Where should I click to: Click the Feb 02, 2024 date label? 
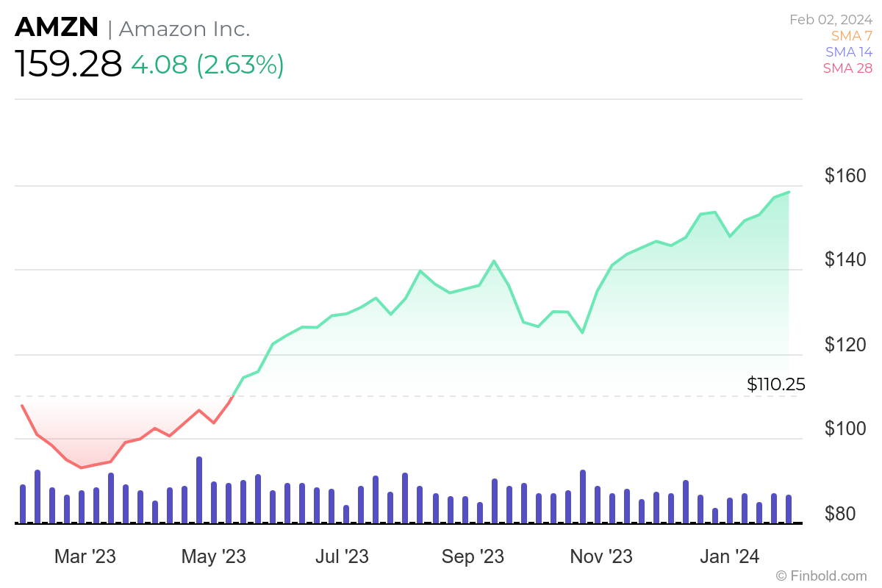pyautogui.click(x=831, y=20)
